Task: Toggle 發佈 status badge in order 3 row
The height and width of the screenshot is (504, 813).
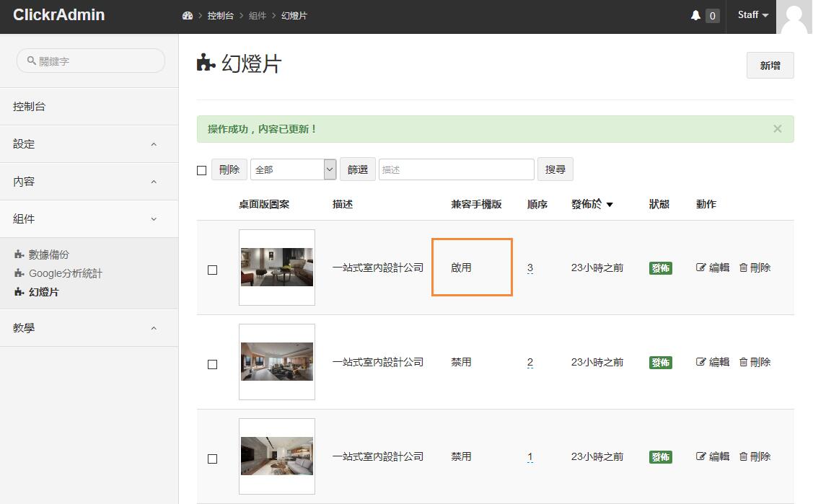Action: pyautogui.click(x=661, y=268)
